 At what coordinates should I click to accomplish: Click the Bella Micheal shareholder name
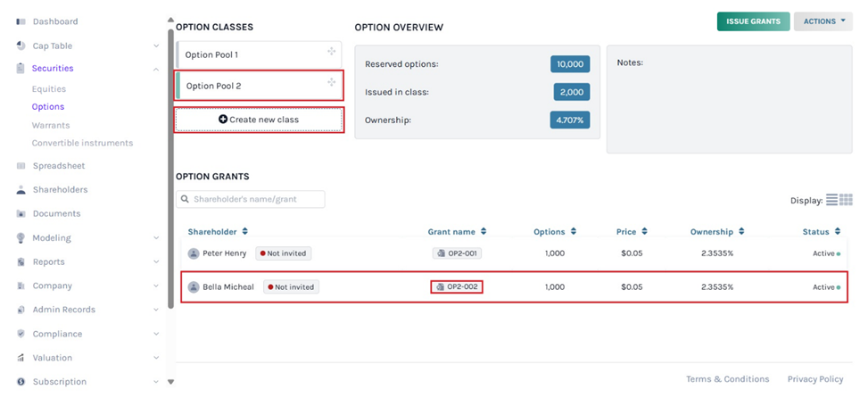click(x=228, y=287)
